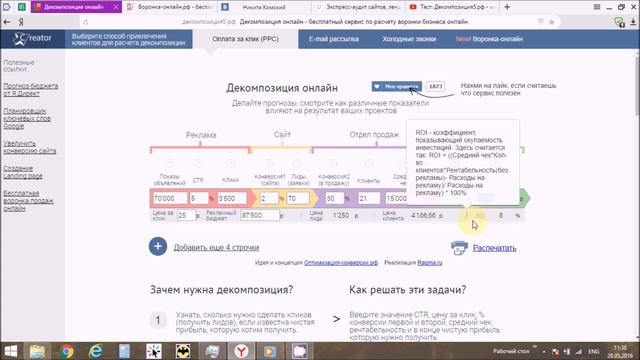
Task: Select the 'Оплата за клик (PPC)' tab
Action: coord(245,39)
